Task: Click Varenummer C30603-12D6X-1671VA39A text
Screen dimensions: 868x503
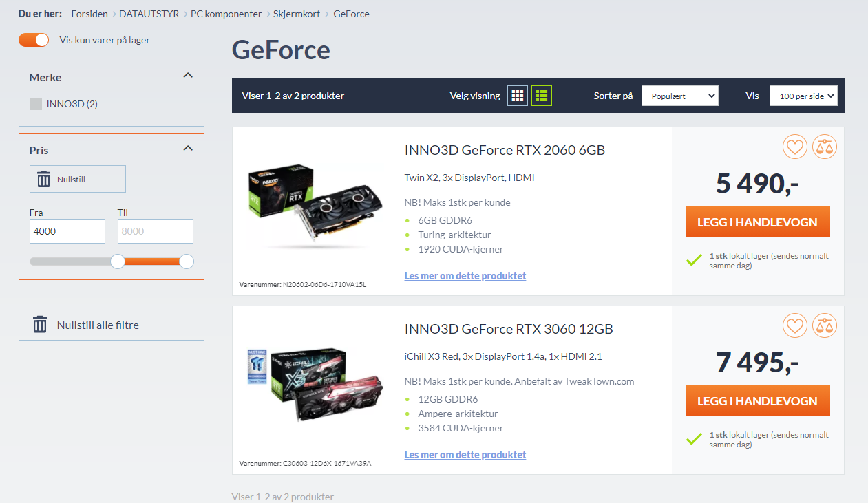Action: [x=305, y=463]
